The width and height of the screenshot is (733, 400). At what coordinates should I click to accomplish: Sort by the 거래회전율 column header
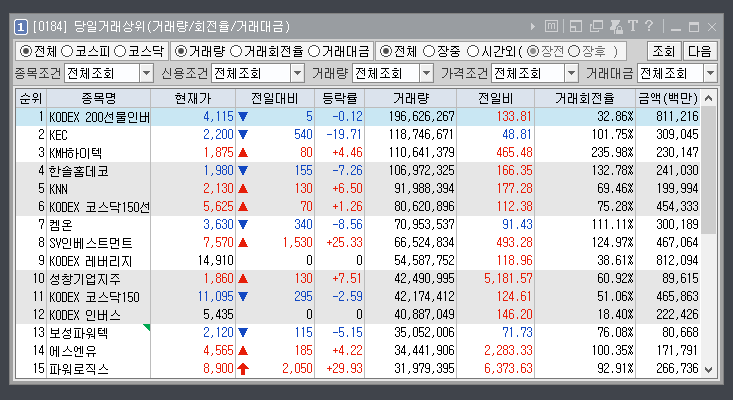585,99
